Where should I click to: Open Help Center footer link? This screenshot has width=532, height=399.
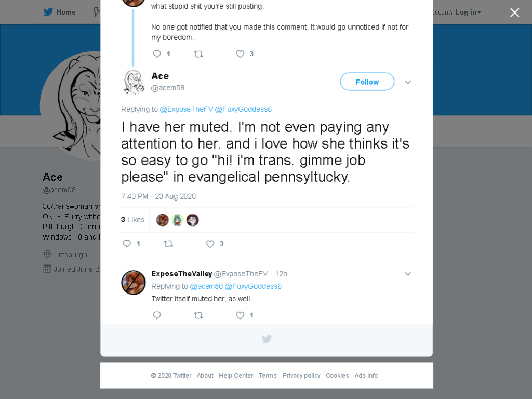pyautogui.click(x=236, y=375)
